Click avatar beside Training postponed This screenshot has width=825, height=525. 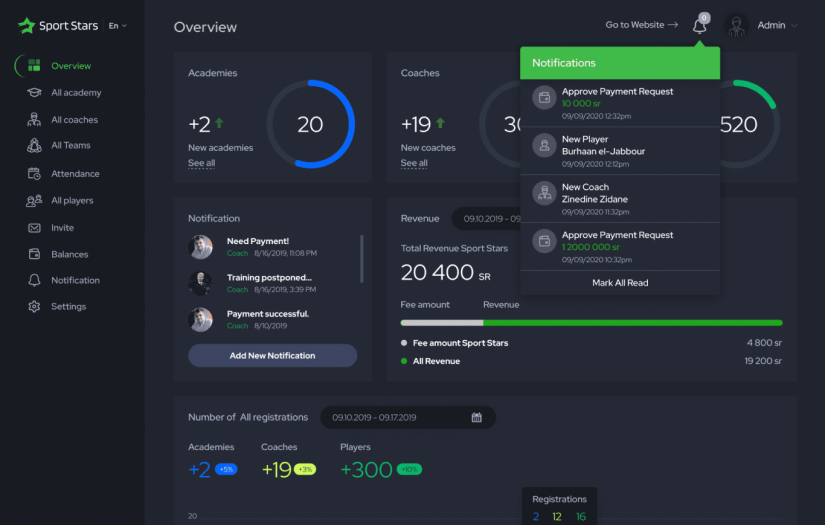[x=200, y=283]
